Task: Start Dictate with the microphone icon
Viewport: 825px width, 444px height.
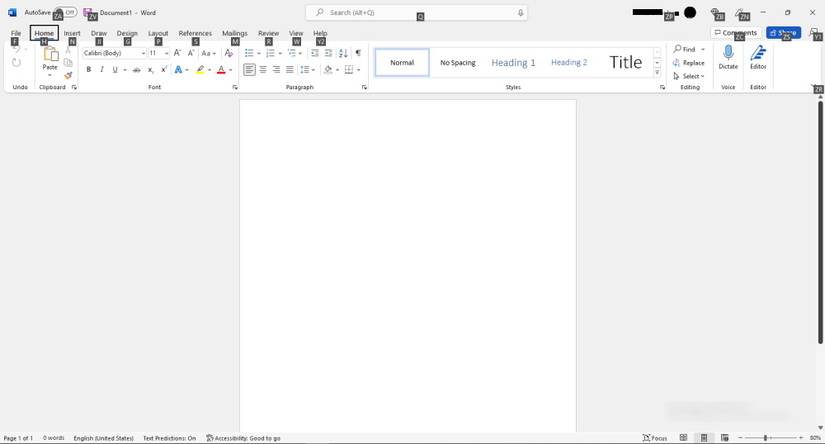Action: point(728,53)
